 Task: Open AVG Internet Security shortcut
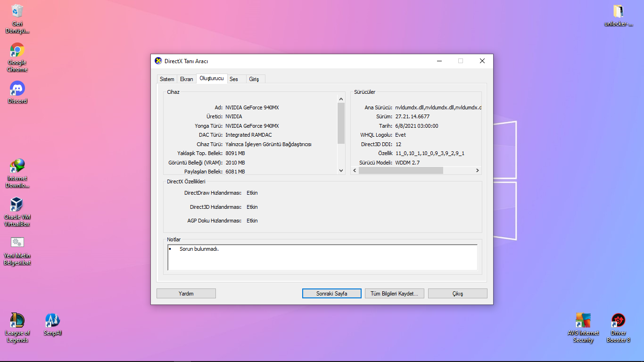click(583, 328)
